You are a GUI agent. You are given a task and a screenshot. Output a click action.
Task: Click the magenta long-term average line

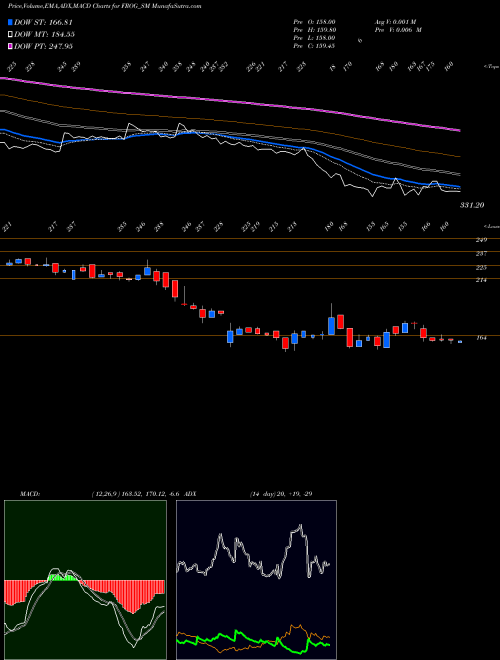tap(230, 101)
